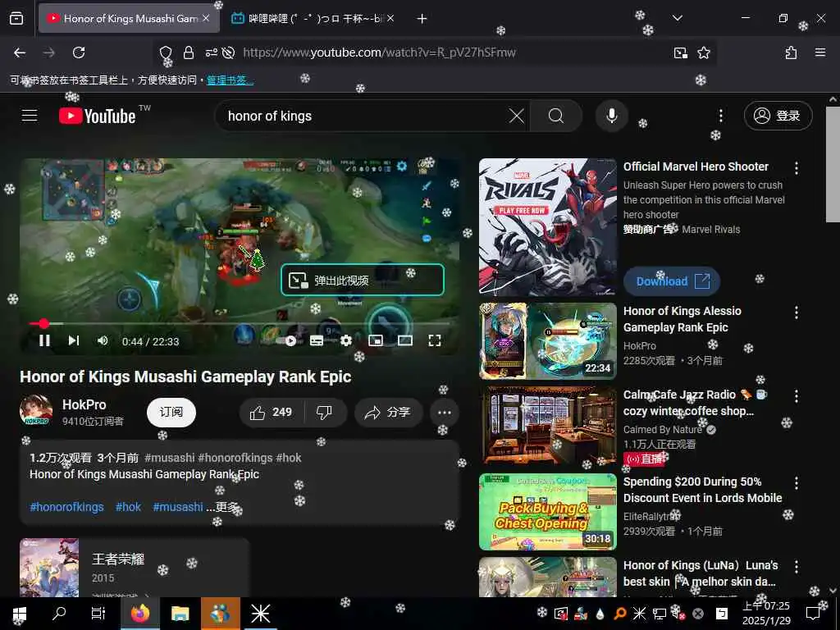Open the HokPro channel avatar
Viewport: 840px width, 630px height.
36,412
